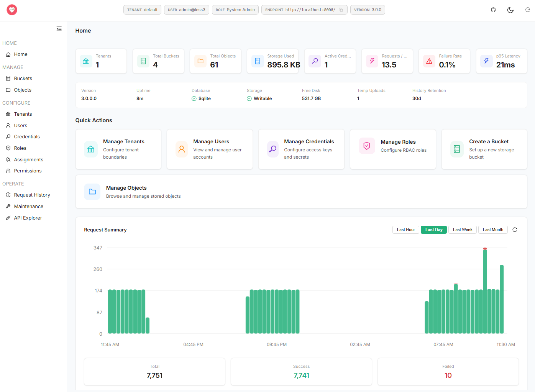The height and width of the screenshot is (392, 535).
Task: Open the Manage Objects quick action
Action: (x=301, y=192)
